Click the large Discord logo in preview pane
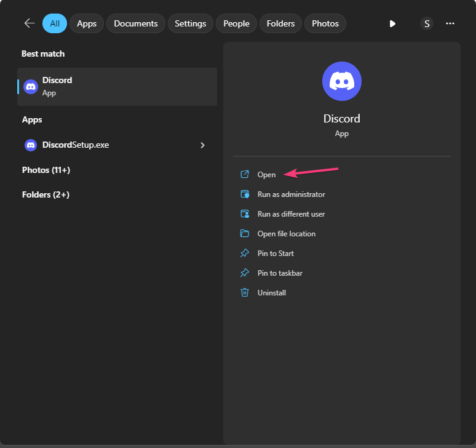 (342, 81)
